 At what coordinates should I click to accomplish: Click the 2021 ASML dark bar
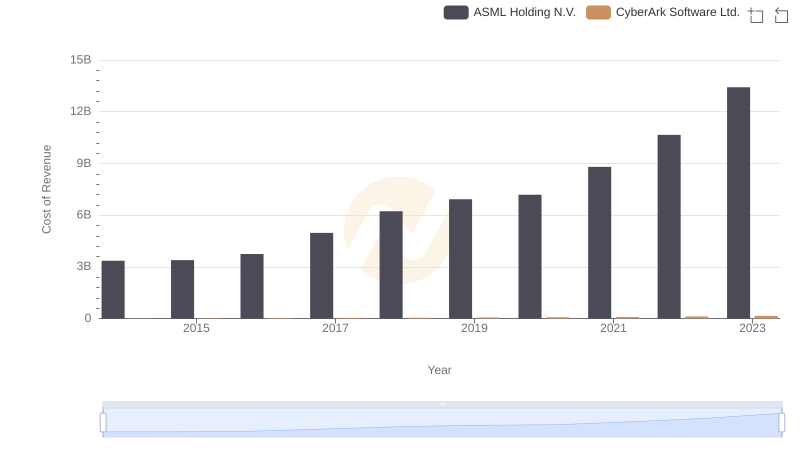click(599, 243)
